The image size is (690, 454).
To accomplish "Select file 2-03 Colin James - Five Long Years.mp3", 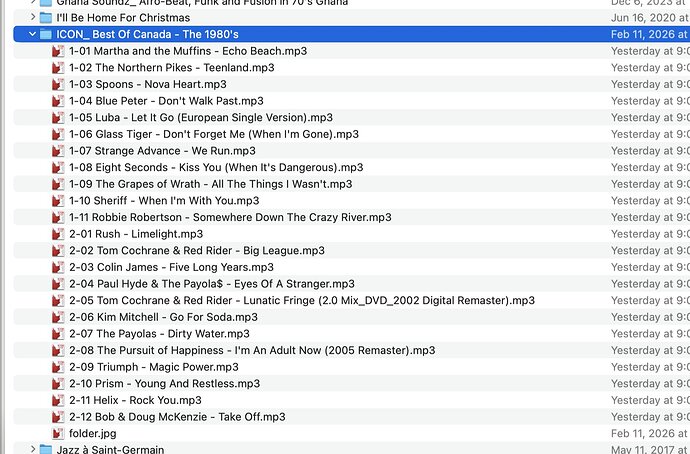I will (171, 267).
